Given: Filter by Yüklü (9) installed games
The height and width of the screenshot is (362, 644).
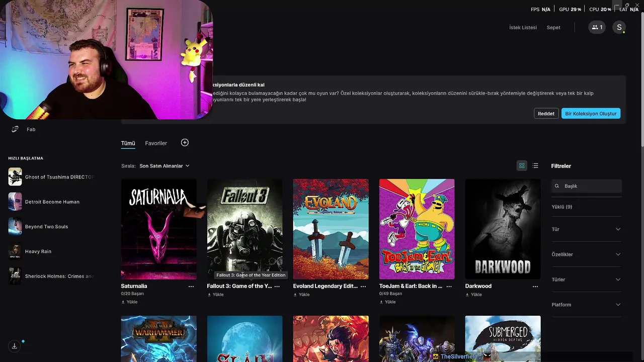Looking at the screenshot, I should coord(561,207).
